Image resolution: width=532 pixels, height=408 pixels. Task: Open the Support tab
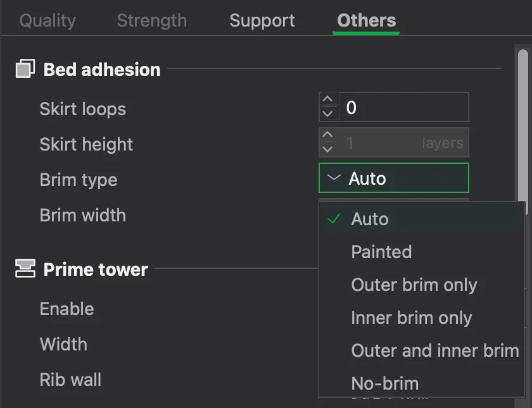(x=262, y=21)
